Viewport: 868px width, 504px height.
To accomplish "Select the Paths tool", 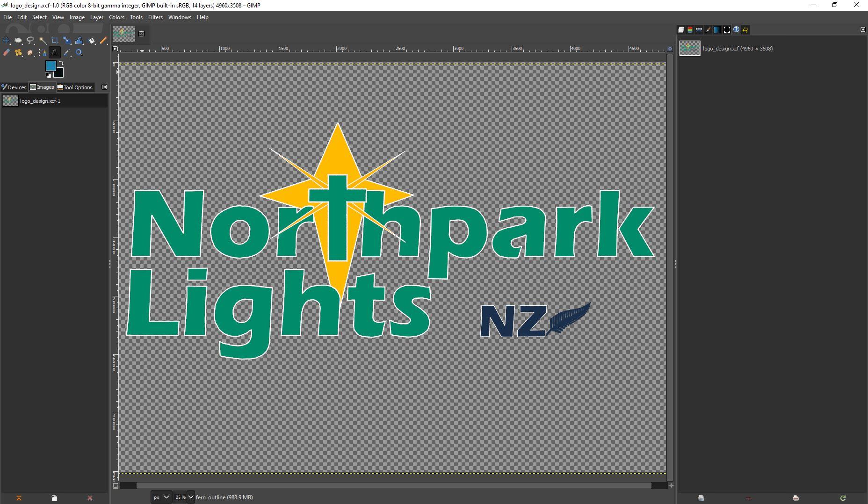I will [x=43, y=53].
